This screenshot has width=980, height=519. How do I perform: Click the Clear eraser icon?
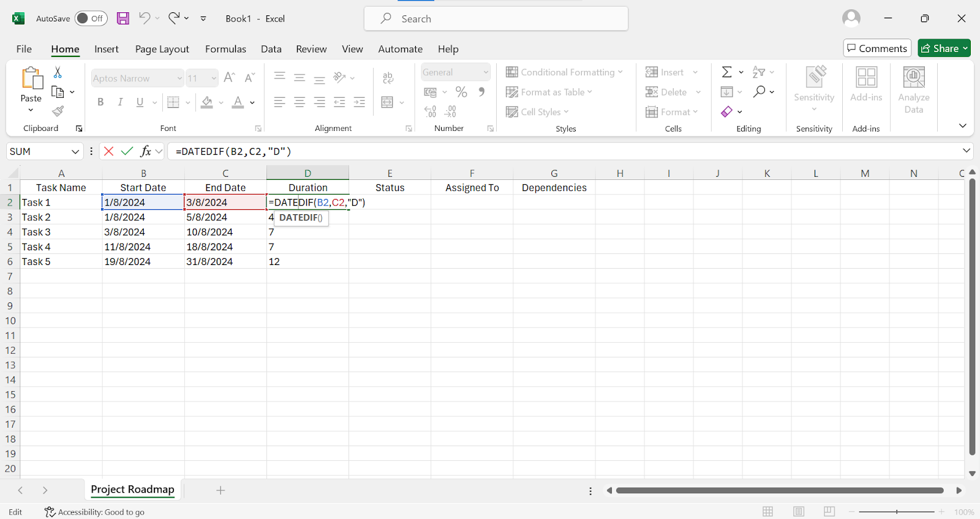point(726,111)
